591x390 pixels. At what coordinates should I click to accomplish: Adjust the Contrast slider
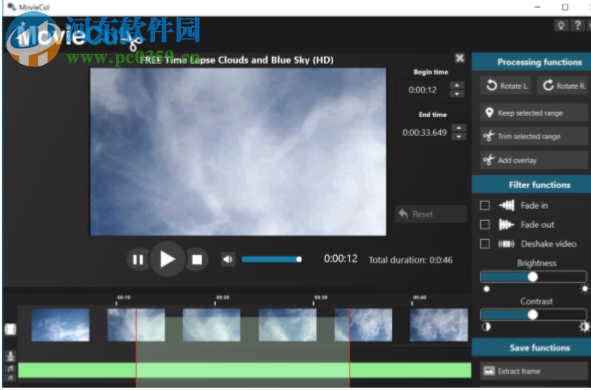pyautogui.click(x=533, y=315)
